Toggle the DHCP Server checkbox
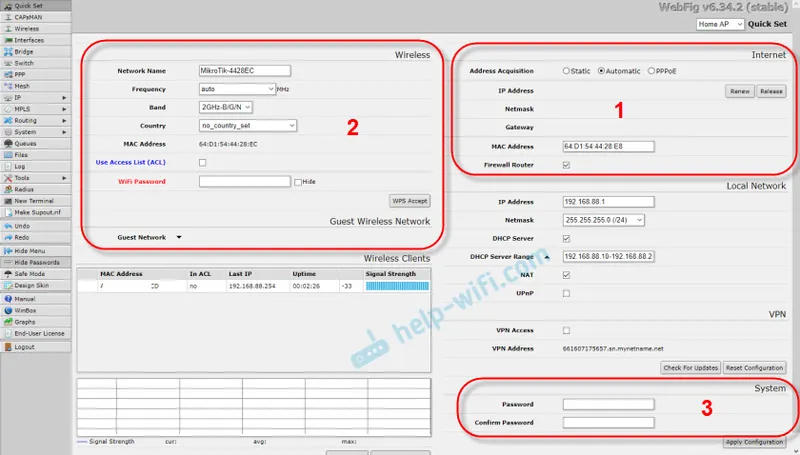 (566, 238)
